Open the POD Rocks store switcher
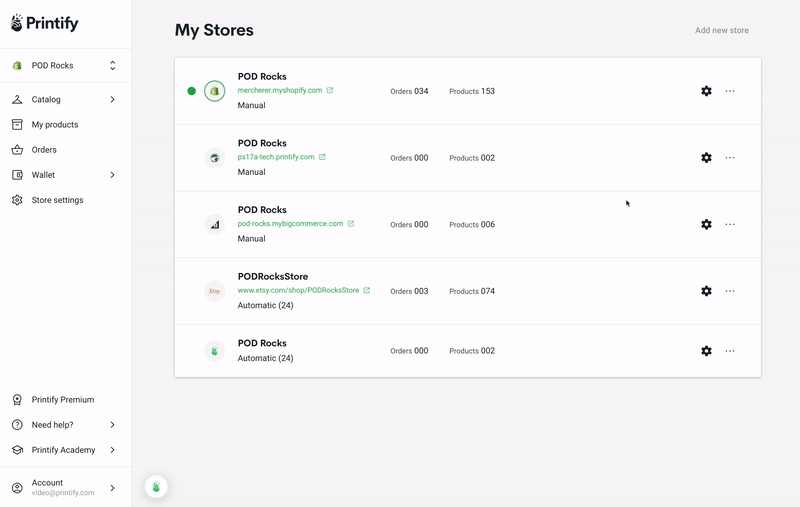This screenshot has width=800, height=507. coord(65,65)
